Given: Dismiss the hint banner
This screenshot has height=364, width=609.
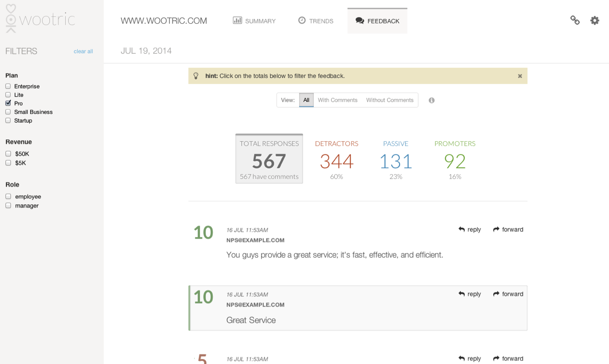Looking at the screenshot, I should 520,76.
